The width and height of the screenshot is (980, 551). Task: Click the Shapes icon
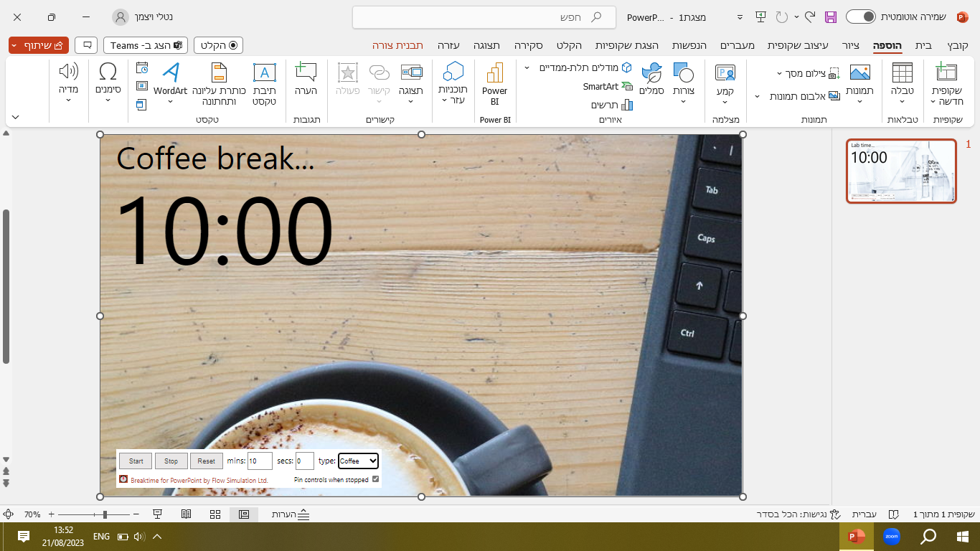(x=683, y=73)
